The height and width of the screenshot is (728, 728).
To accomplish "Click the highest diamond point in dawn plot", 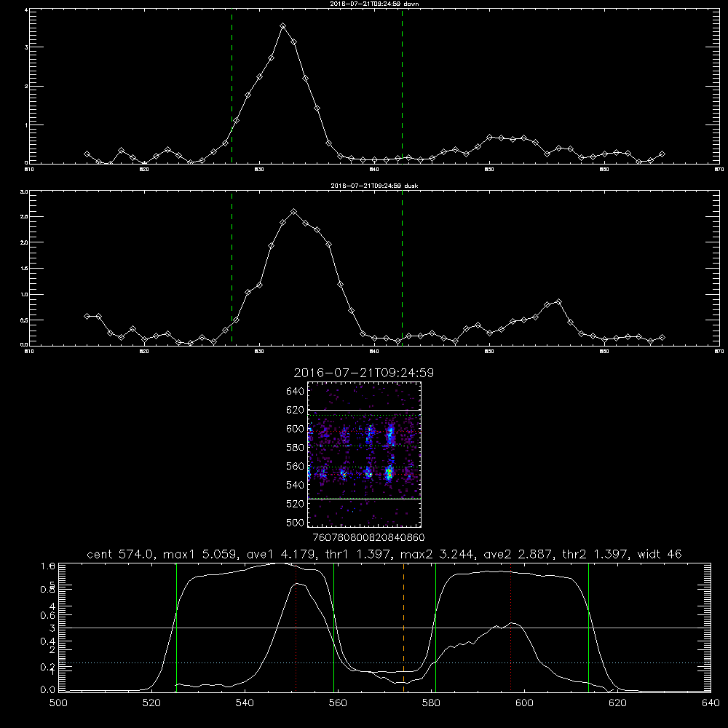I will point(282,26).
